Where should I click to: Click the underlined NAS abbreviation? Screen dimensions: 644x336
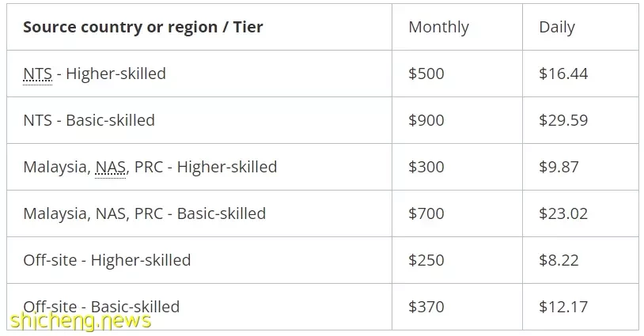(x=111, y=167)
